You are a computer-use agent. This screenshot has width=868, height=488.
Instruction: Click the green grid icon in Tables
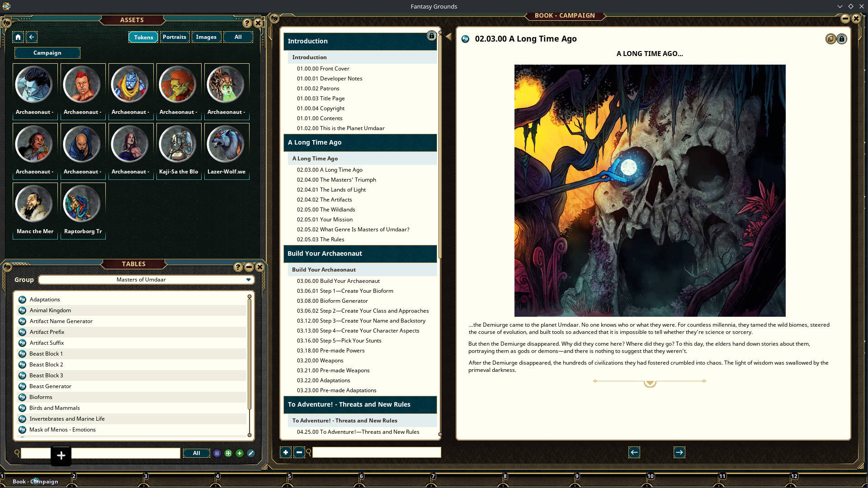pos(228,453)
